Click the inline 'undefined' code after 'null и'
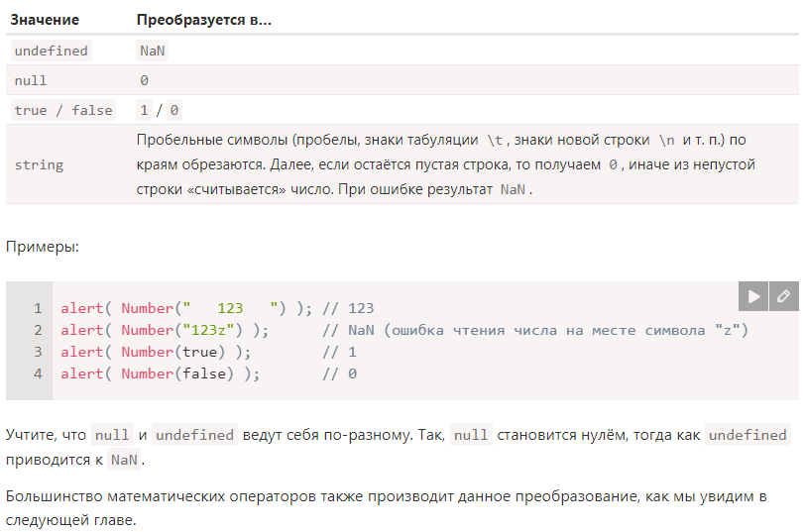The image size is (804, 532). click(194, 435)
